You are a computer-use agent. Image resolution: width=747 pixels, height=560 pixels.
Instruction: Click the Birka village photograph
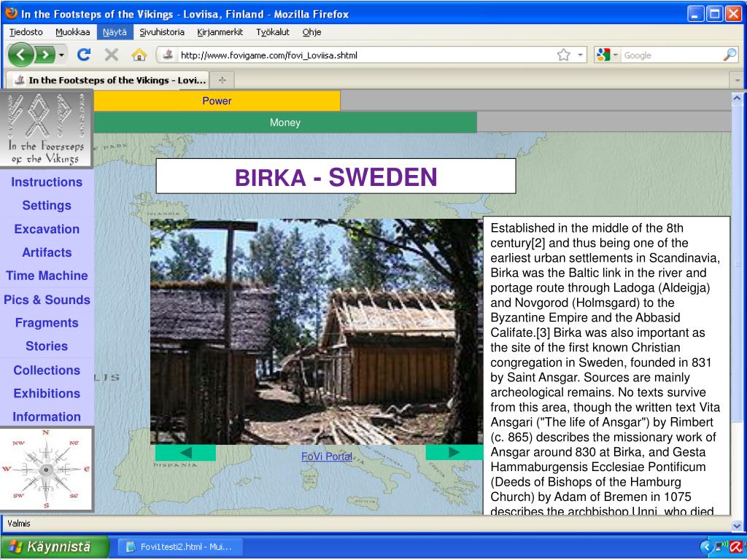point(317,332)
